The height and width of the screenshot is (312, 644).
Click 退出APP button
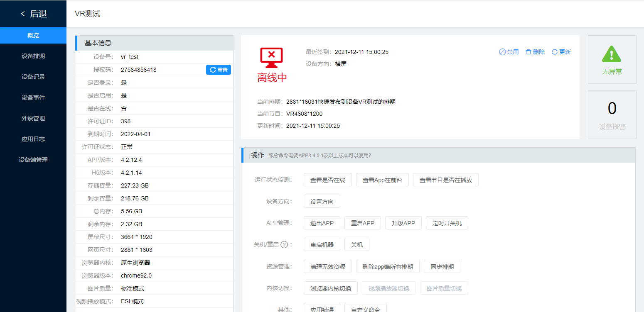click(x=322, y=223)
